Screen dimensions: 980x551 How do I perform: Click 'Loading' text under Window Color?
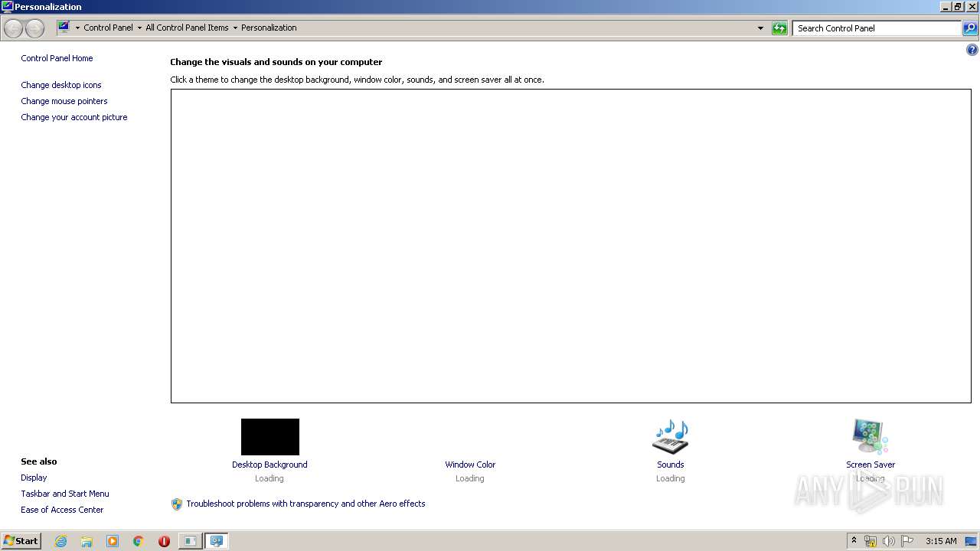pos(470,478)
